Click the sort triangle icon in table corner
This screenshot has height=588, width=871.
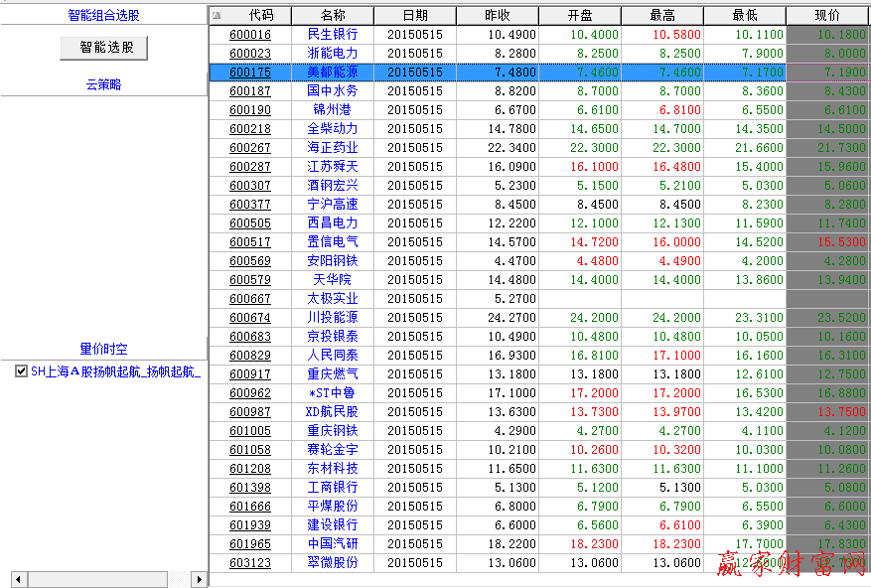(x=218, y=15)
